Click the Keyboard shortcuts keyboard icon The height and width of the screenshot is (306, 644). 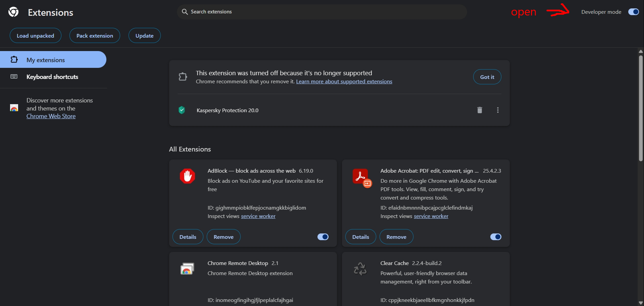(x=14, y=77)
